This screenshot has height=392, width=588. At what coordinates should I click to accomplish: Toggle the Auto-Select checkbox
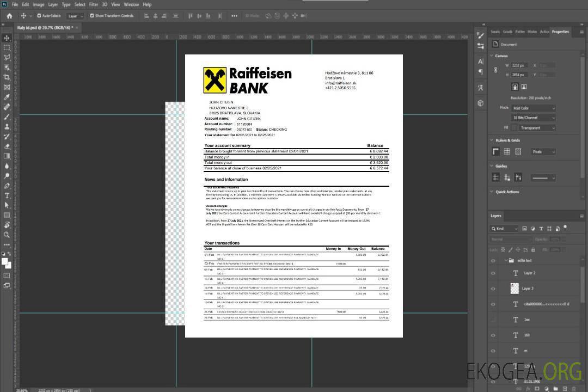(39, 16)
